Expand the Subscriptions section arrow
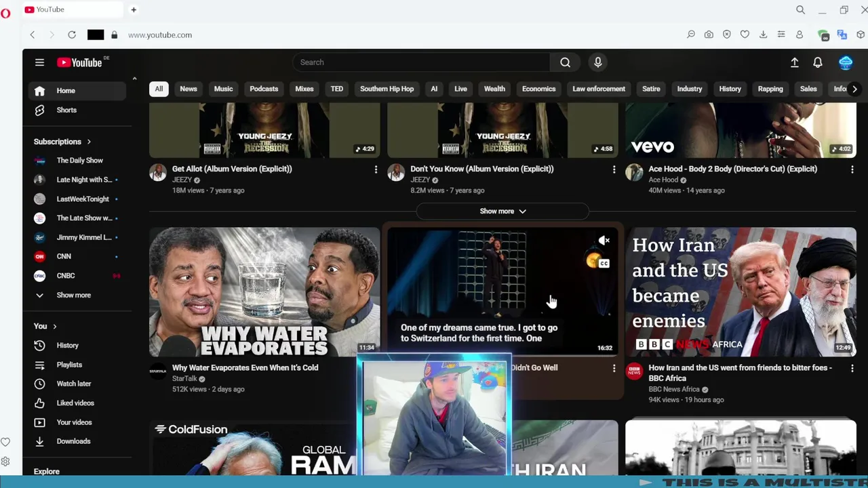This screenshot has width=868, height=488. (89, 142)
